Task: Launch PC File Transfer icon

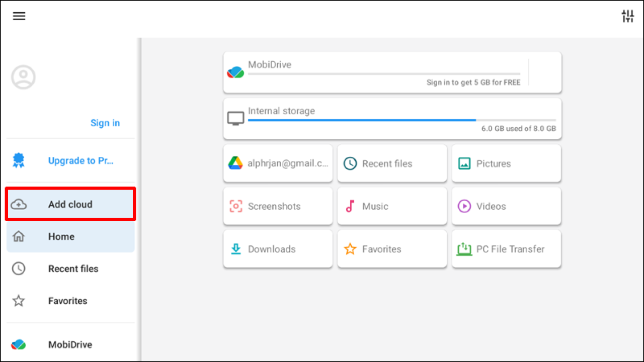Action: coord(464,249)
